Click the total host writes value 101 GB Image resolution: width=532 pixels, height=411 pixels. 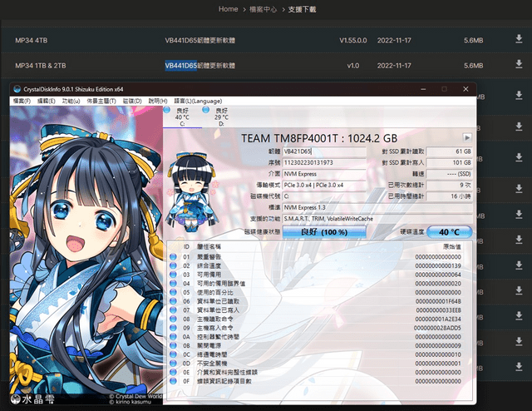[449, 163]
